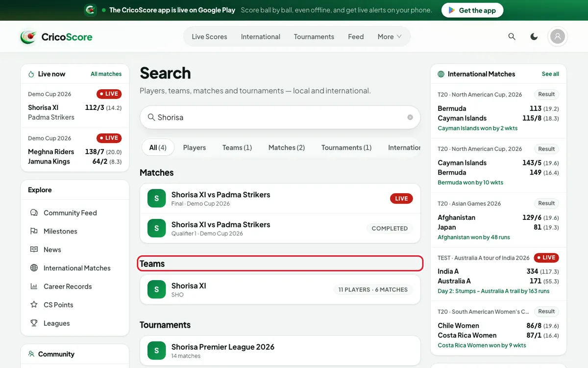Click the Milestones flag icon
Viewport: 588px width, 368px height.
pos(34,231)
